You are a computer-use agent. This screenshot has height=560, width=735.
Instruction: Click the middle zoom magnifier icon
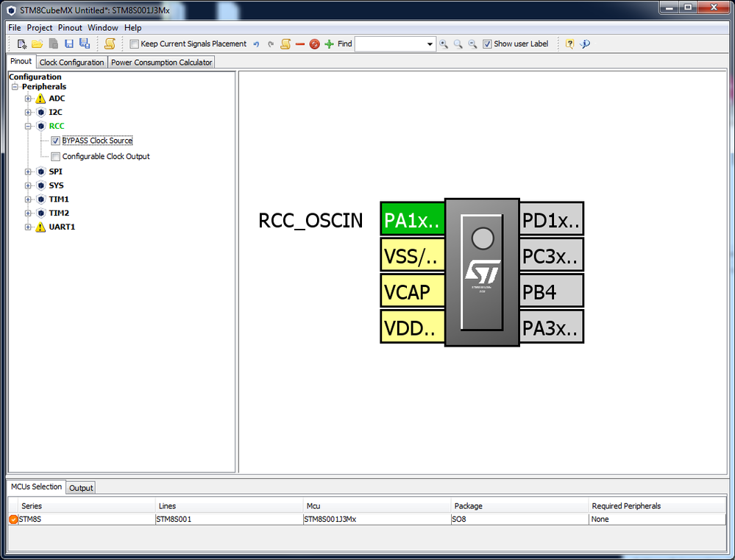[x=458, y=44]
